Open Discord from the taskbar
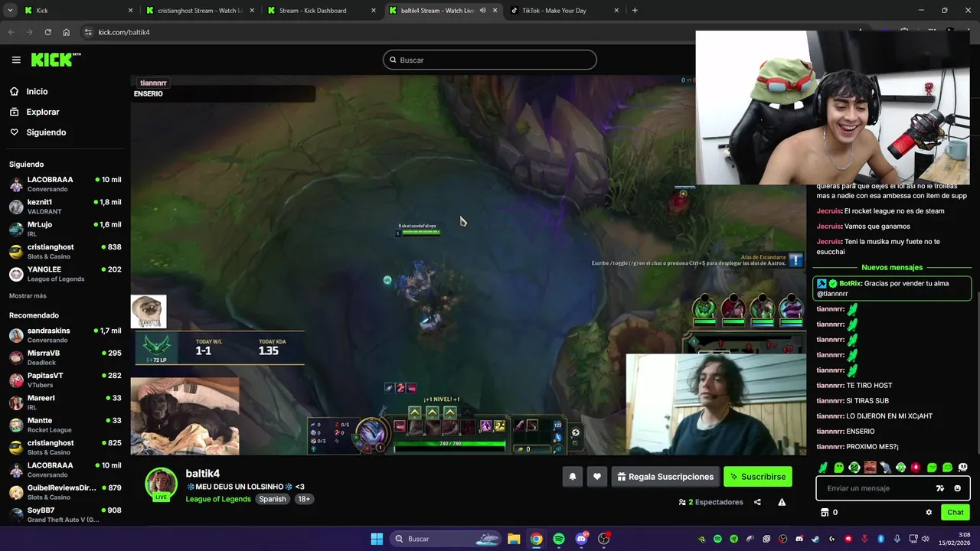 click(x=581, y=539)
